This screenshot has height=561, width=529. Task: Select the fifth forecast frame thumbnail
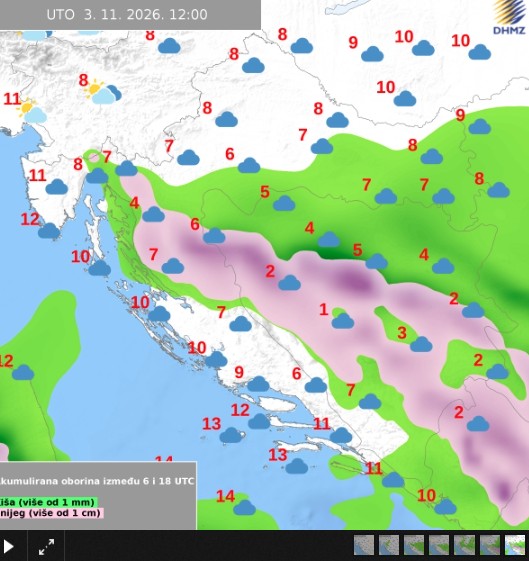tap(464, 545)
